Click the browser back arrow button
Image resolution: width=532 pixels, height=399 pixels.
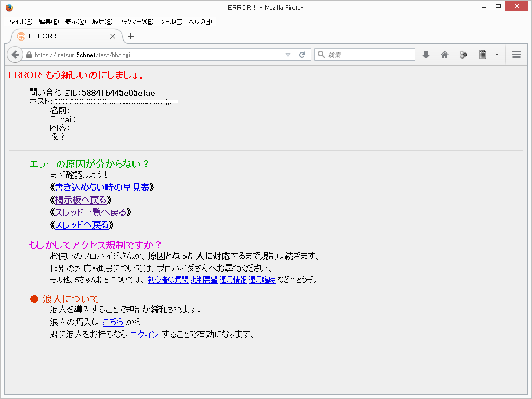click(x=15, y=55)
